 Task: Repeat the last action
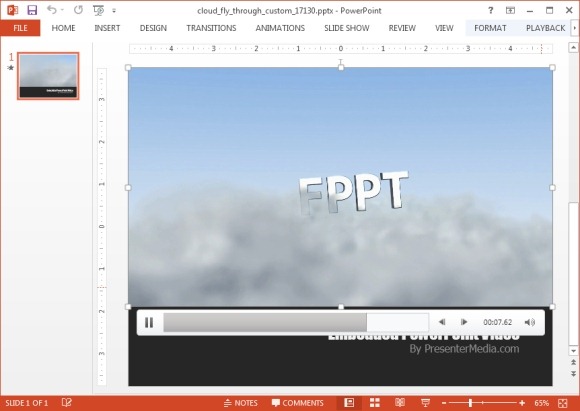(x=78, y=10)
